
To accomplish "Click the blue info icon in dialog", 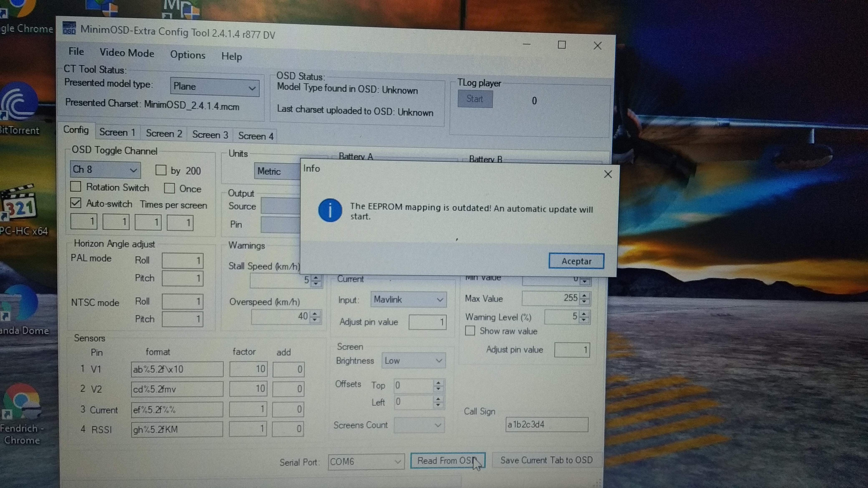I will [330, 210].
